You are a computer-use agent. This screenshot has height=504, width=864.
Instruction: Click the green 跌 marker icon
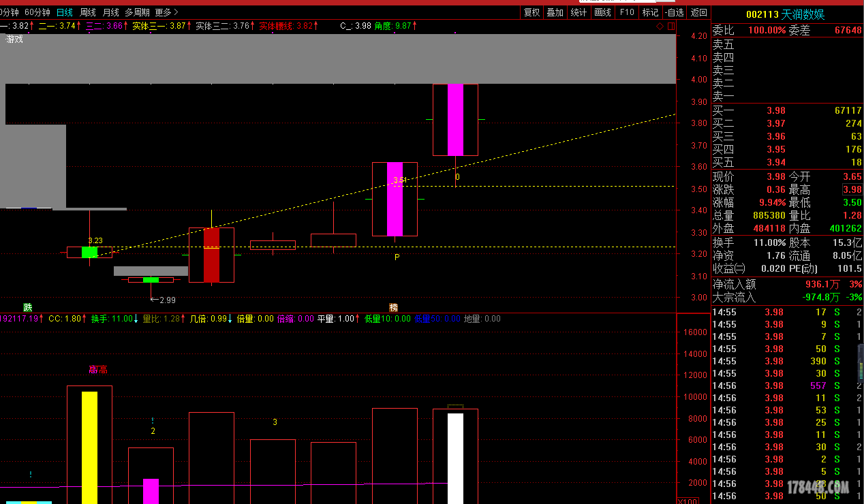[x=27, y=307]
